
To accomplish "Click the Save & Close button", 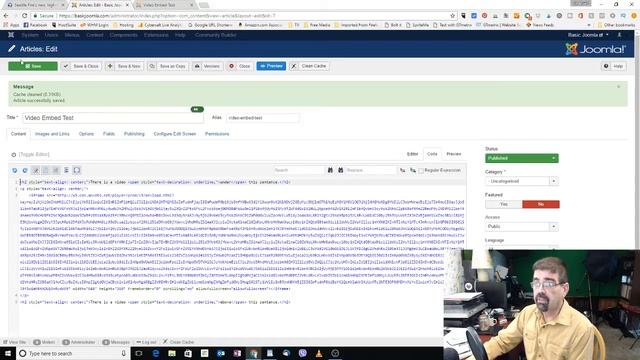I will tap(81, 66).
